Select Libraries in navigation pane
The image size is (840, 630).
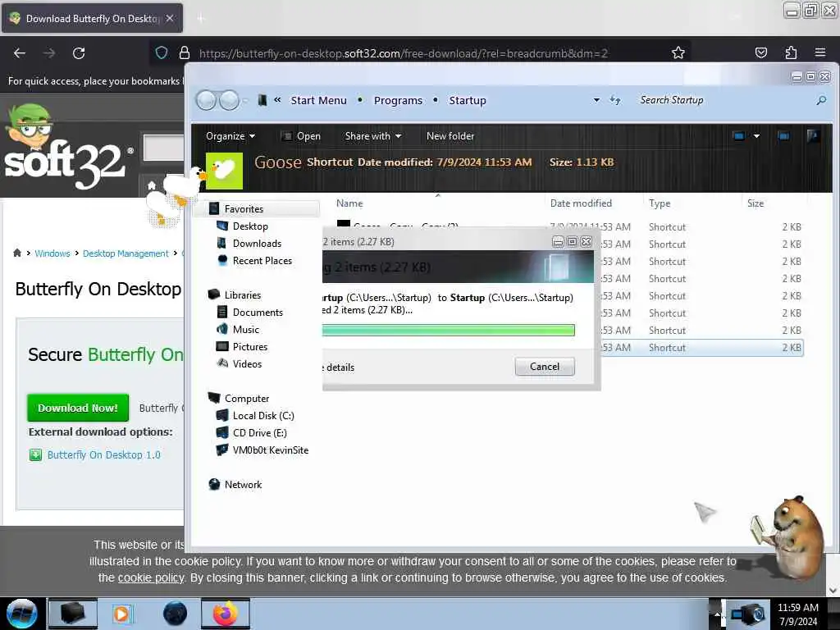point(242,294)
